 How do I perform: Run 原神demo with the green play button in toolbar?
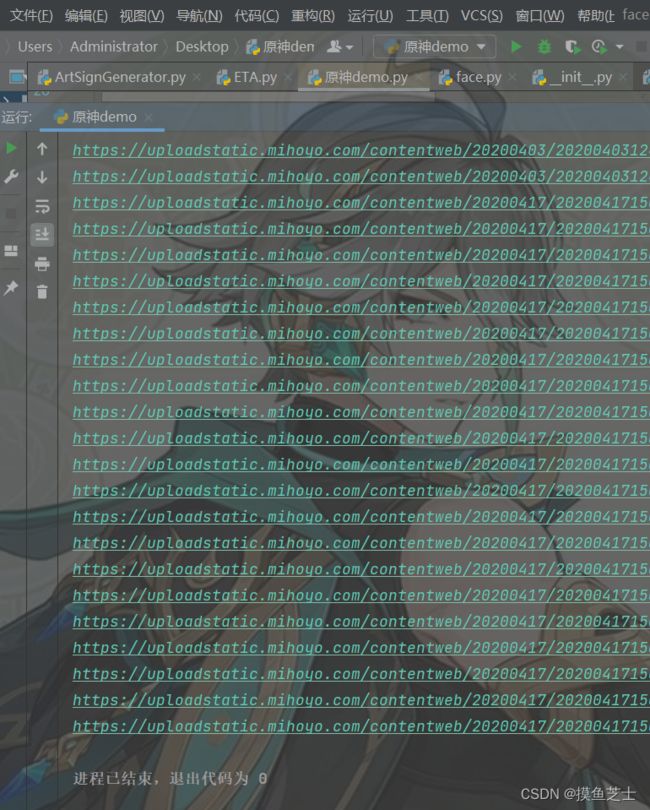(516, 47)
